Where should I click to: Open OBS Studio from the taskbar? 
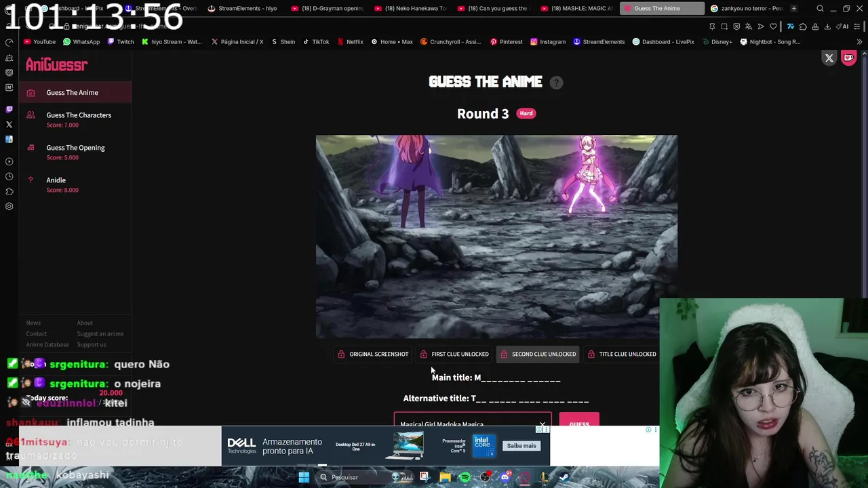[x=485, y=477]
